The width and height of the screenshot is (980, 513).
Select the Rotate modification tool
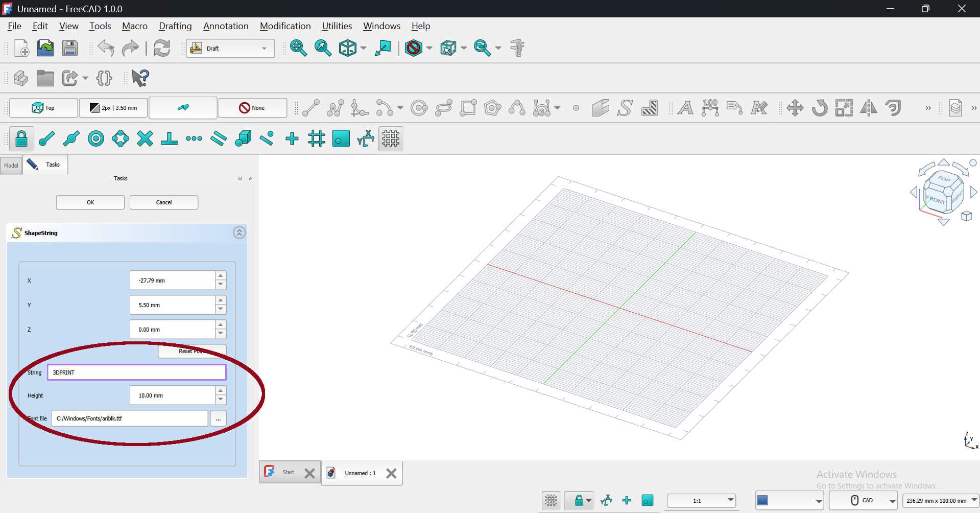point(820,108)
